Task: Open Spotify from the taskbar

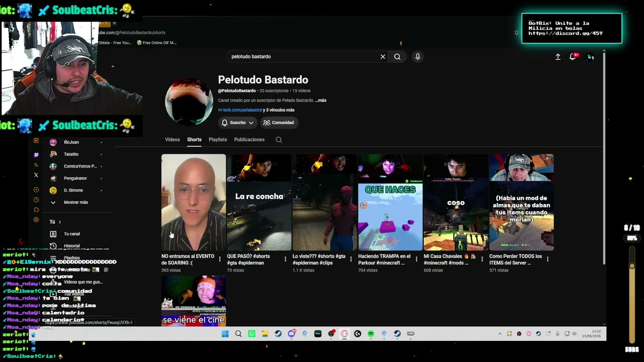Action: (x=371, y=334)
